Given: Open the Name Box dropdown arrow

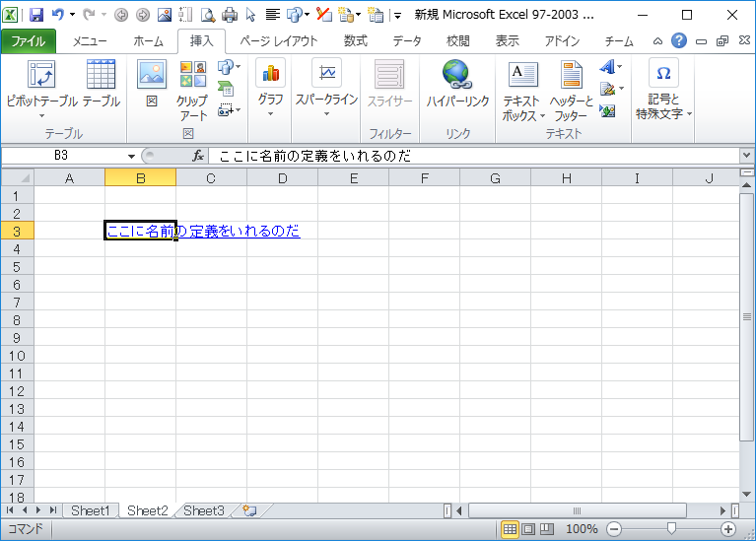Looking at the screenshot, I should 131,157.
